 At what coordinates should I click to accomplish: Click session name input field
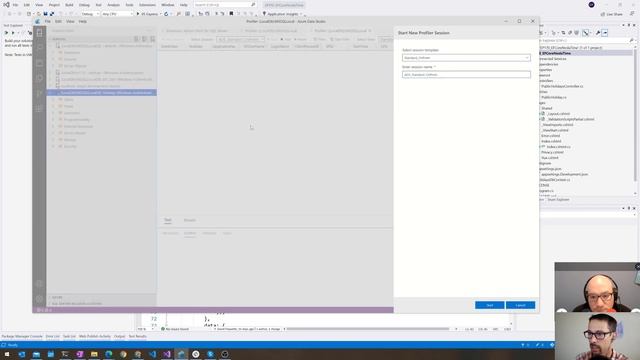(466, 75)
